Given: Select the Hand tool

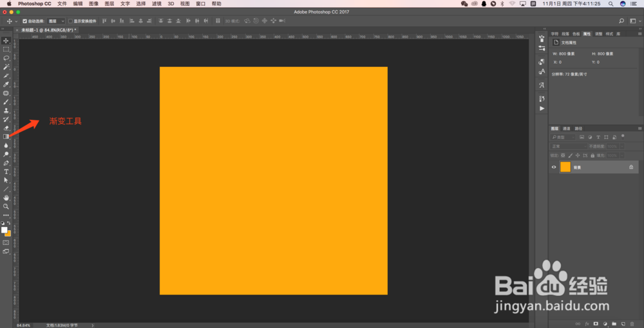Looking at the screenshot, I should 6,198.
